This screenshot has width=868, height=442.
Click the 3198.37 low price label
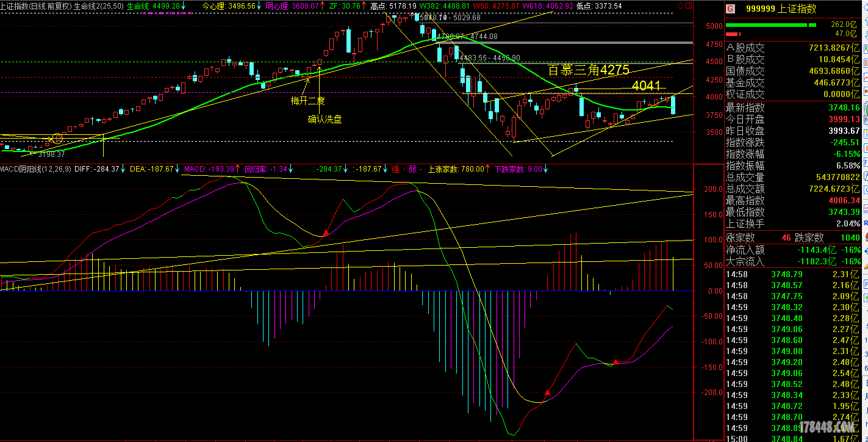51,154
